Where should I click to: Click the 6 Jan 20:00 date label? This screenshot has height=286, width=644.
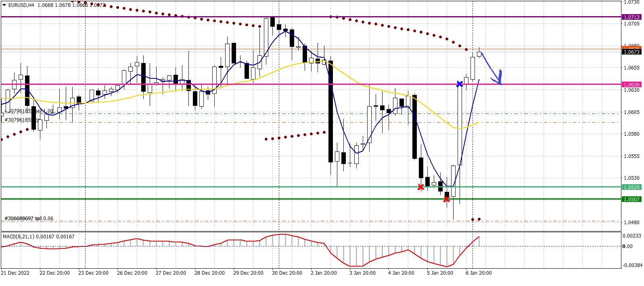coord(479,273)
